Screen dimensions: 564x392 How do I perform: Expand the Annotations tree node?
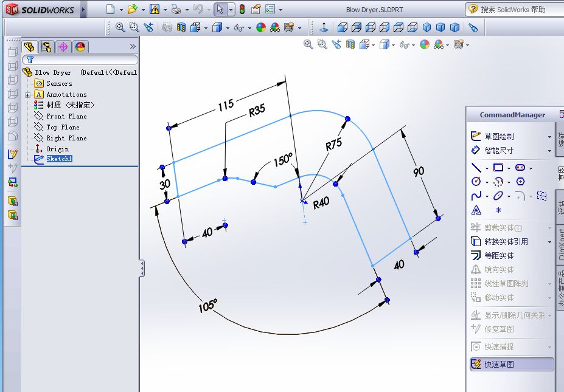(x=28, y=95)
